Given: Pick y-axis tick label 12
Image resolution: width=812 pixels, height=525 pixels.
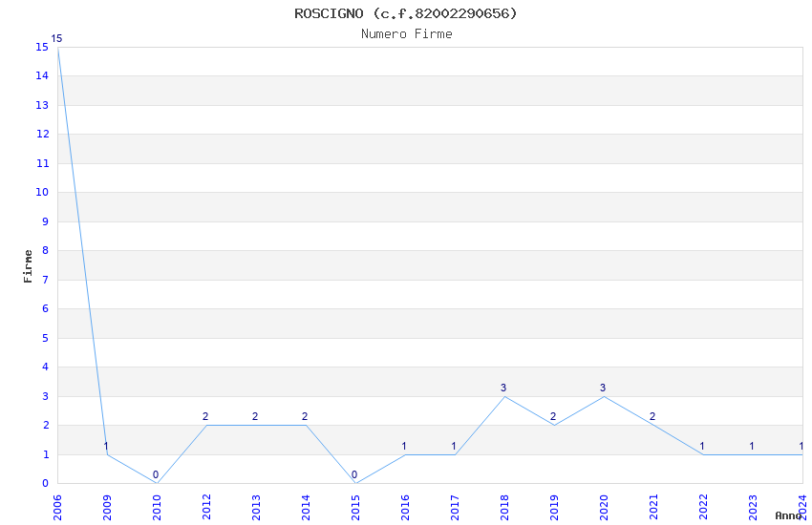Looking at the screenshot, I should [42, 134].
